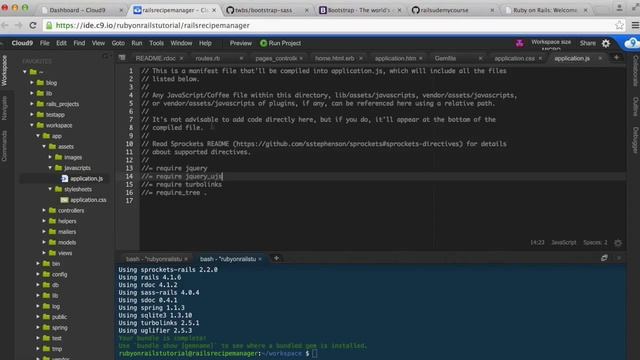Screen dimensions: 640x360
Task: Collapse the javascripts folder
Action: 50,168
